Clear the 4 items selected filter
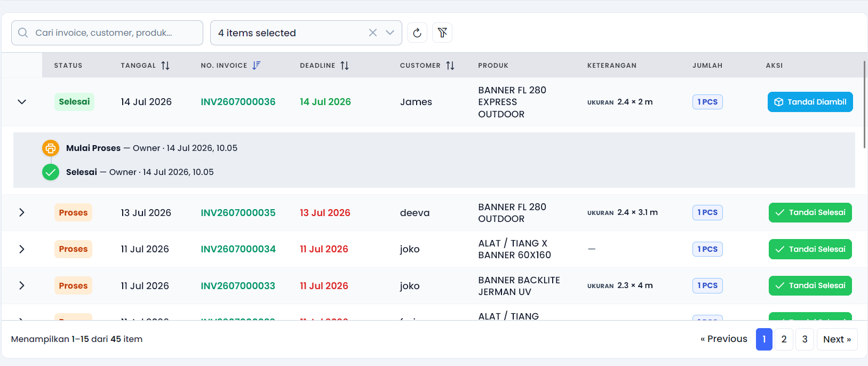Image resolution: width=868 pixels, height=366 pixels. (x=373, y=33)
